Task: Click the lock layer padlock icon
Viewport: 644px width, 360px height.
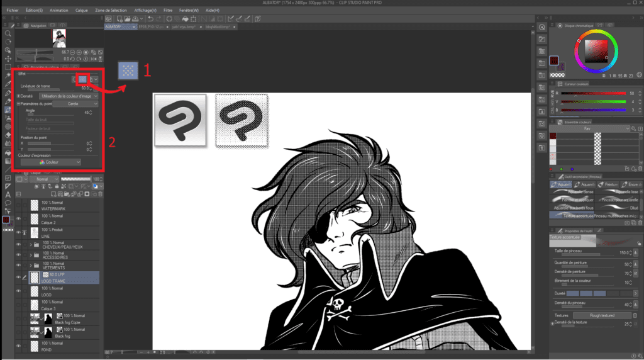Action: click(x=57, y=186)
